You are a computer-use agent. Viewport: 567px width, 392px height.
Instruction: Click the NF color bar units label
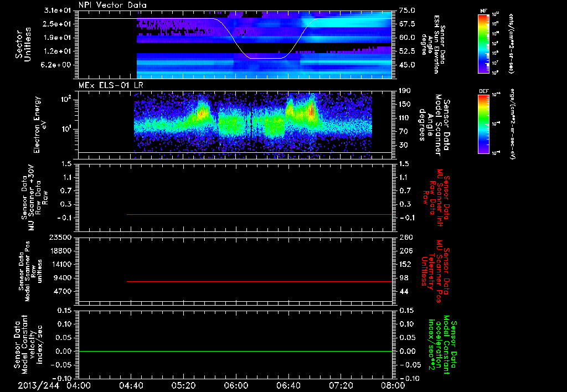[x=511, y=44]
